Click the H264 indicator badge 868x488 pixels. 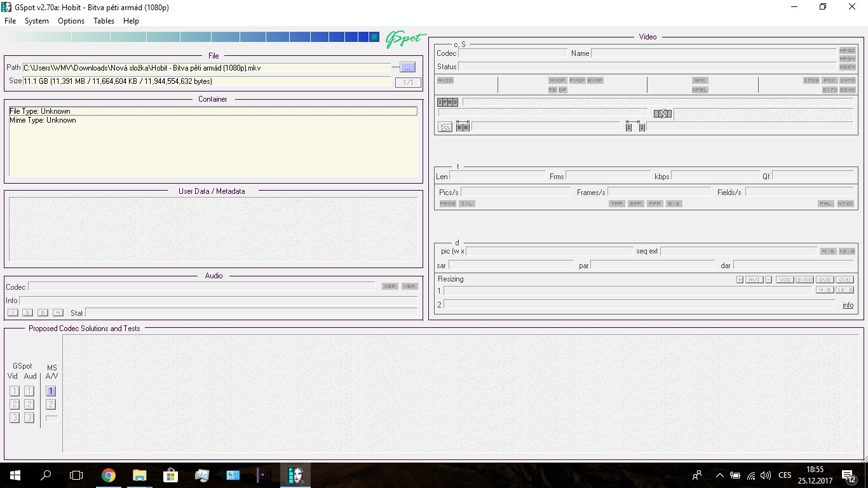pos(847,67)
